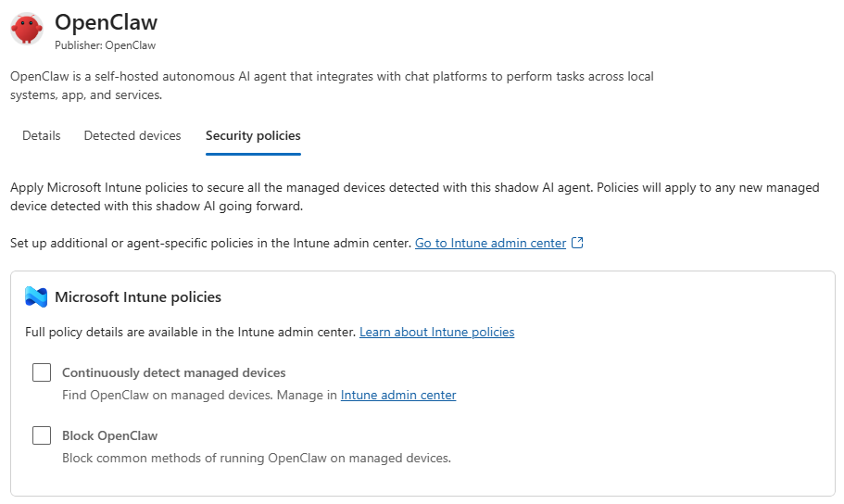Image resolution: width=844 pixels, height=504 pixels.
Task: Click the 'Apply Microsoft Intune policies' paragraph
Action: 414,196
